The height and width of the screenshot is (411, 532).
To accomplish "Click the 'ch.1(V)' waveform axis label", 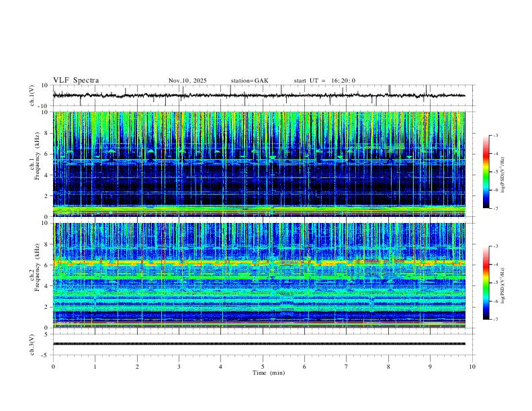I will [x=32, y=95].
